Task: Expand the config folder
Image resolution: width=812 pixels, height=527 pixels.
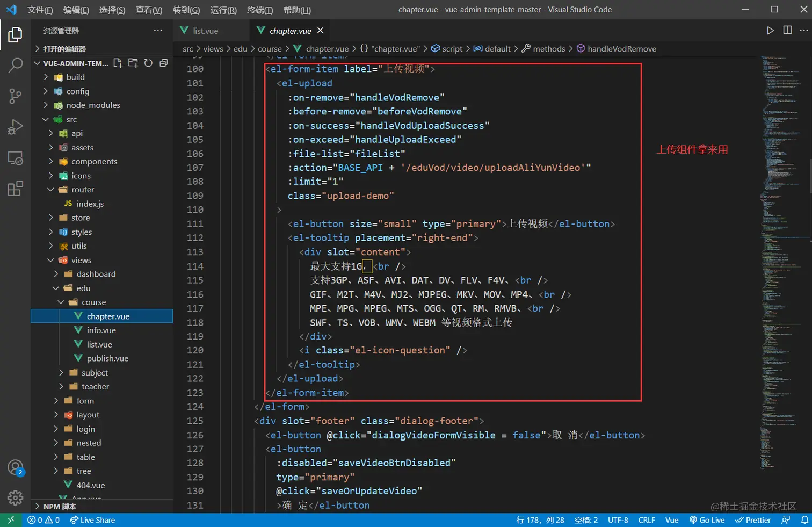Action: 102,91
